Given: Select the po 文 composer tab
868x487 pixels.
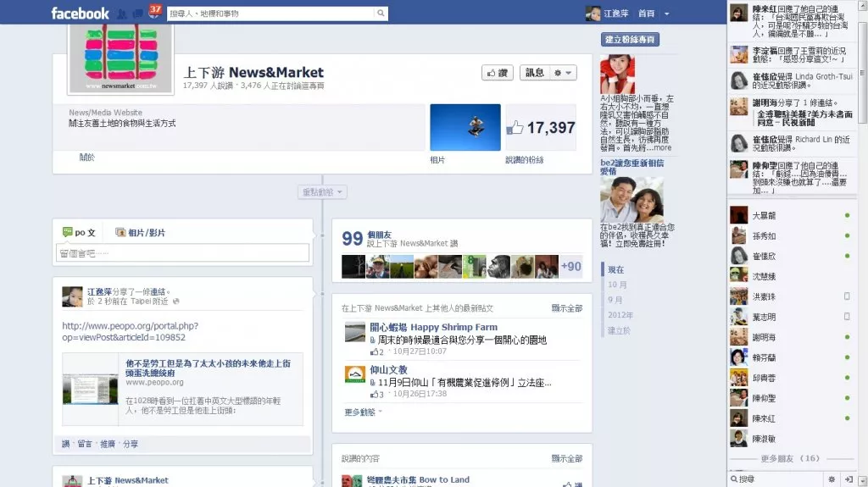Looking at the screenshot, I should [x=79, y=232].
